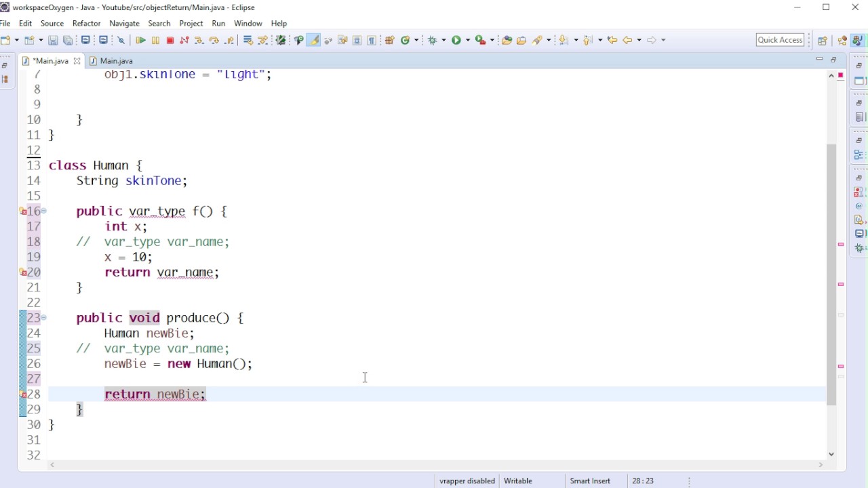Screen dimensions: 868x488
Task: Select the second Main.java tab
Action: pyautogui.click(x=111, y=60)
